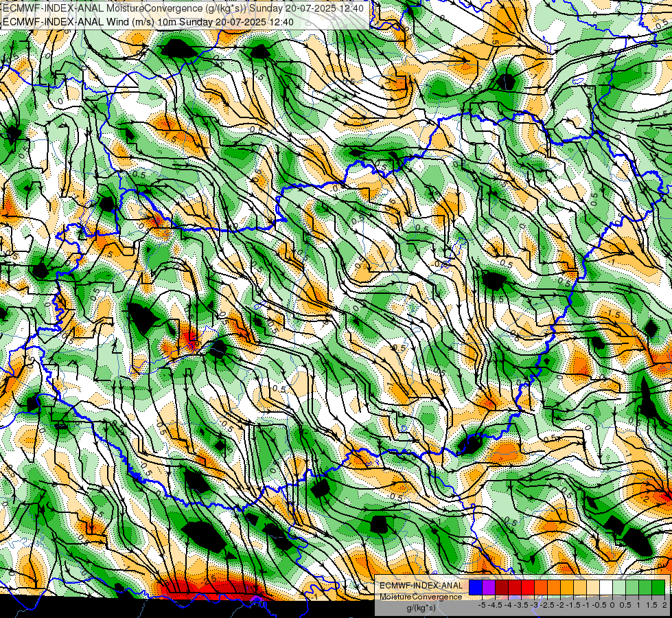
Task: Click the blue swatch in the legend
Action: [476, 588]
